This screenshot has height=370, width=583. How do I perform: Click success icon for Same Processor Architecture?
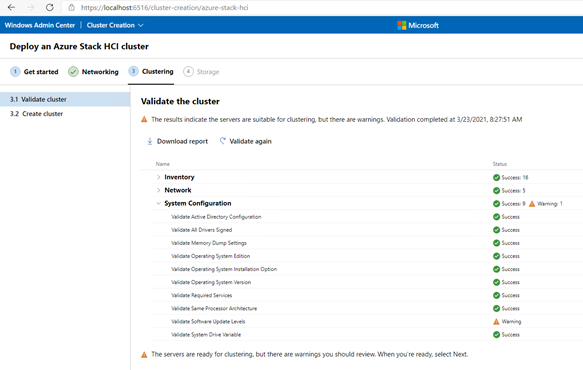pyautogui.click(x=496, y=308)
